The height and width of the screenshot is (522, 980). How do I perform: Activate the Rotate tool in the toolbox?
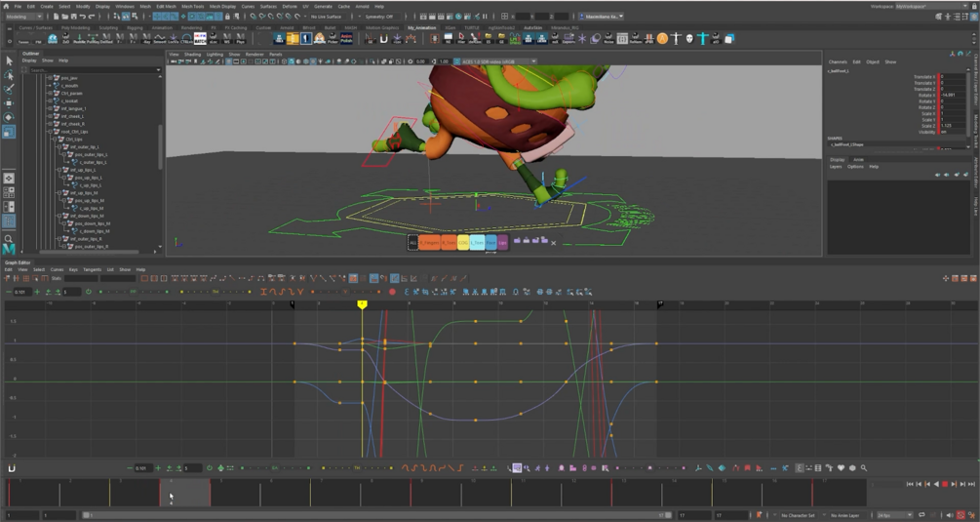[9, 117]
